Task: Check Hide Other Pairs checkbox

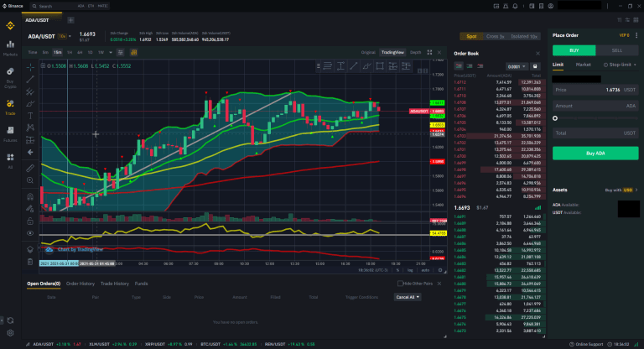Action: (400, 284)
